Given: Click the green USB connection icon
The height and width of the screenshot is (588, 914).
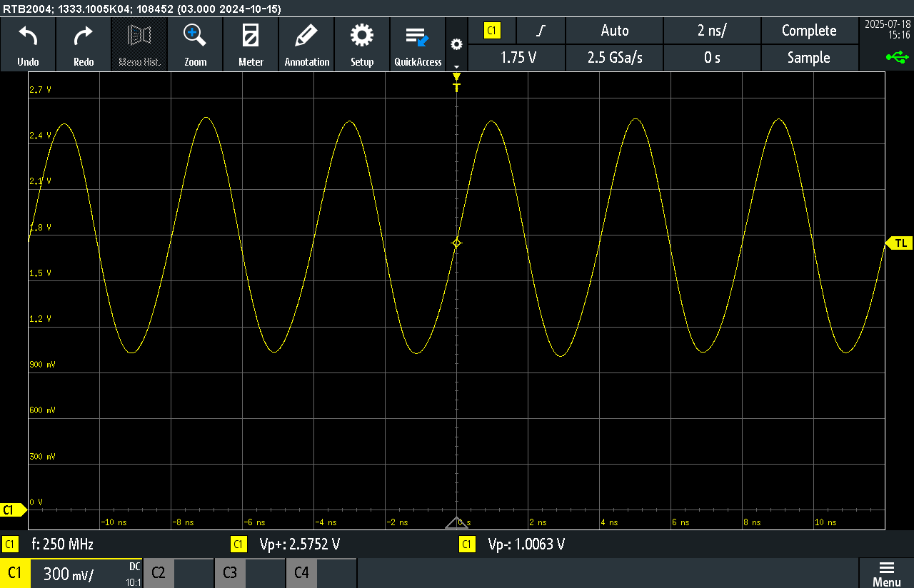Looking at the screenshot, I should click(898, 56).
